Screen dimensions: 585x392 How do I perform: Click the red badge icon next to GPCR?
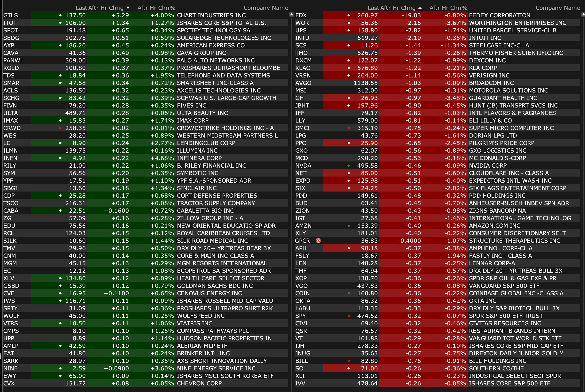coord(318,241)
